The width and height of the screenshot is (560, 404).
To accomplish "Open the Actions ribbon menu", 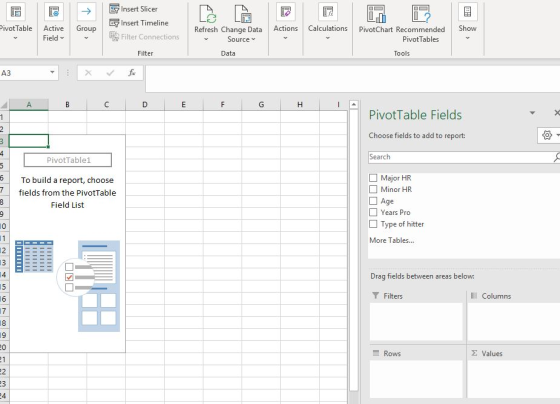I will pos(285,22).
